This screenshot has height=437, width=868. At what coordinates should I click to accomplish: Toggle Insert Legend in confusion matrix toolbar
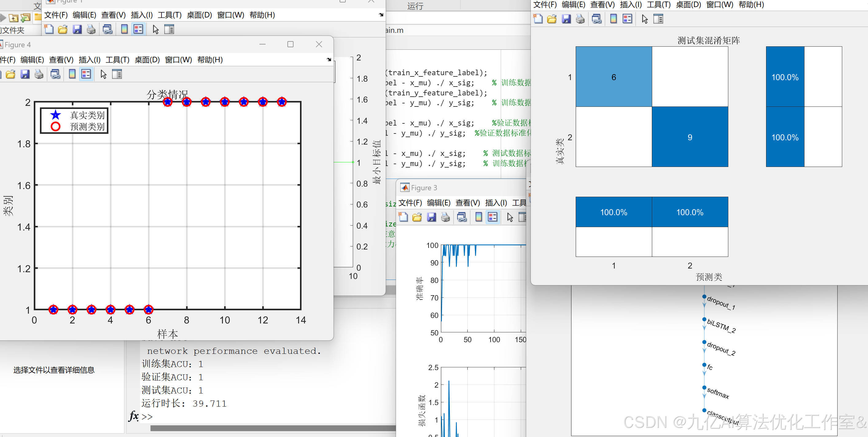(x=627, y=19)
